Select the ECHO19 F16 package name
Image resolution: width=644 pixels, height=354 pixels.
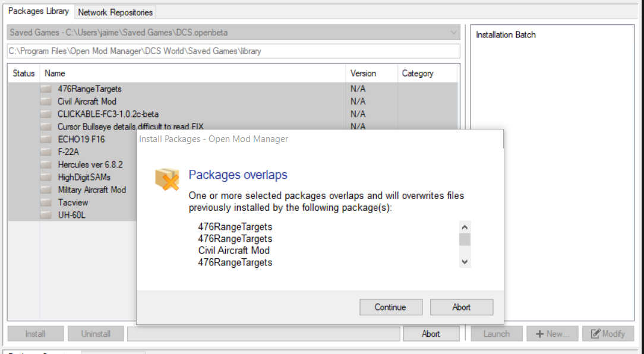point(81,139)
